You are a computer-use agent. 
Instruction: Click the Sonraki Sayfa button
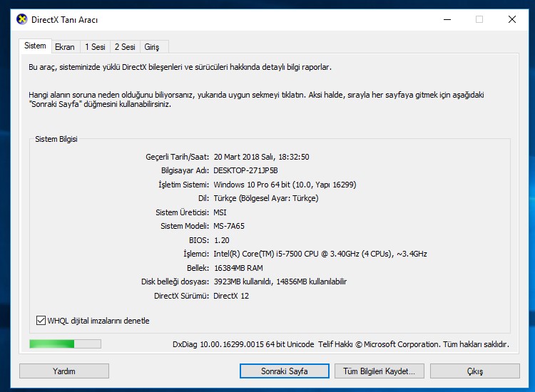pos(284,371)
